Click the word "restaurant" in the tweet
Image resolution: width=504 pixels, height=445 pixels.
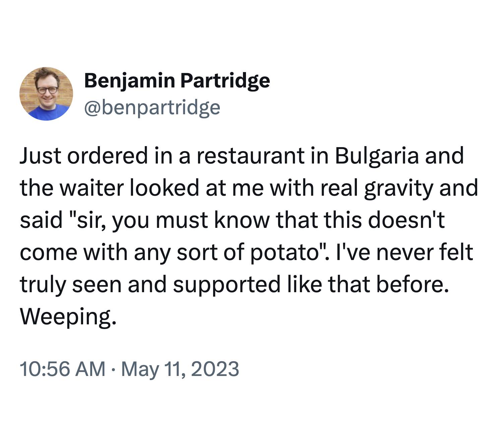(x=251, y=156)
